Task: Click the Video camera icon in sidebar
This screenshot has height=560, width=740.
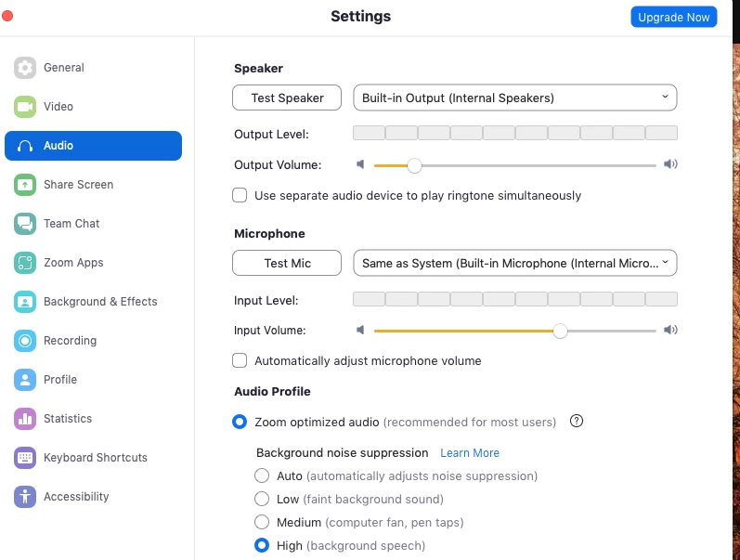Action: pyautogui.click(x=25, y=107)
